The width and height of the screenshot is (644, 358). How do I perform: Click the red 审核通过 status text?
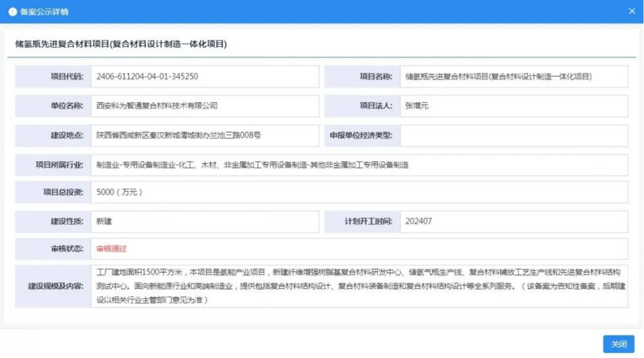(111, 249)
